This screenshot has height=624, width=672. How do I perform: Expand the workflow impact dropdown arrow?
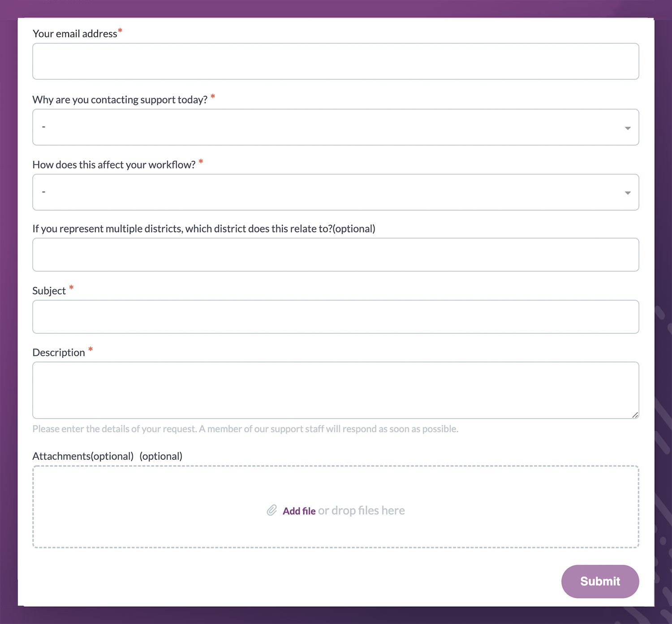point(628,193)
